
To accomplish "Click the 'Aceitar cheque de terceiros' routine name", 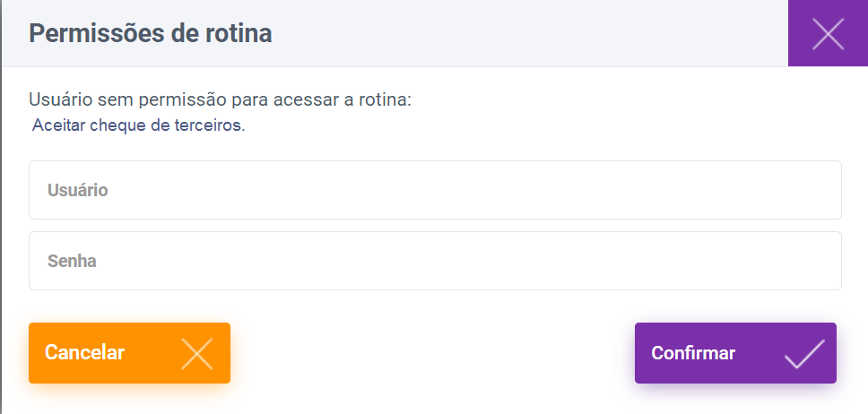I will click(x=138, y=125).
